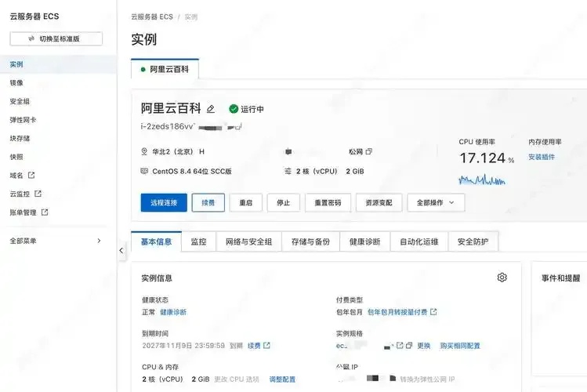Open 账单管理 in the sidebar
Screen dimensions: 587x392
pyautogui.click(x=24, y=212)
